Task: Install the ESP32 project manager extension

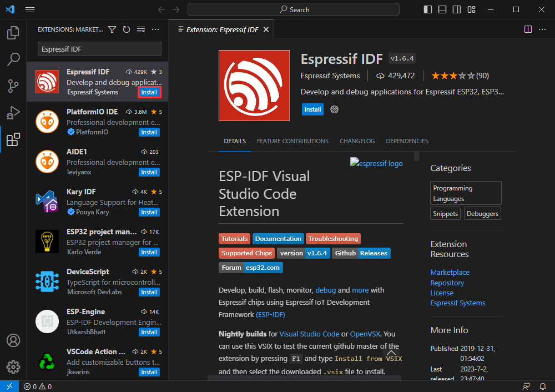Action: pos(149,252)
